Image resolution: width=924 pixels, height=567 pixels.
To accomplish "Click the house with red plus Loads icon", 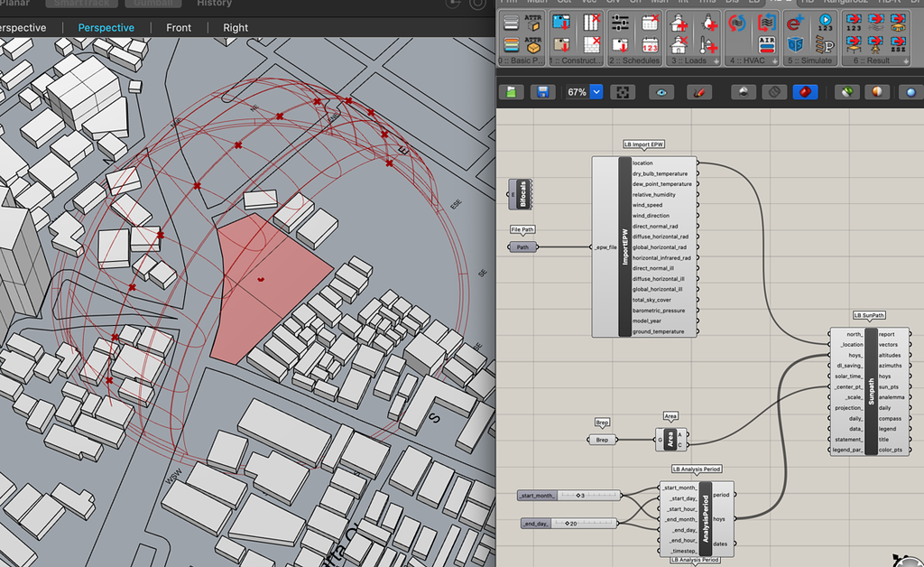I will [679, 24].
